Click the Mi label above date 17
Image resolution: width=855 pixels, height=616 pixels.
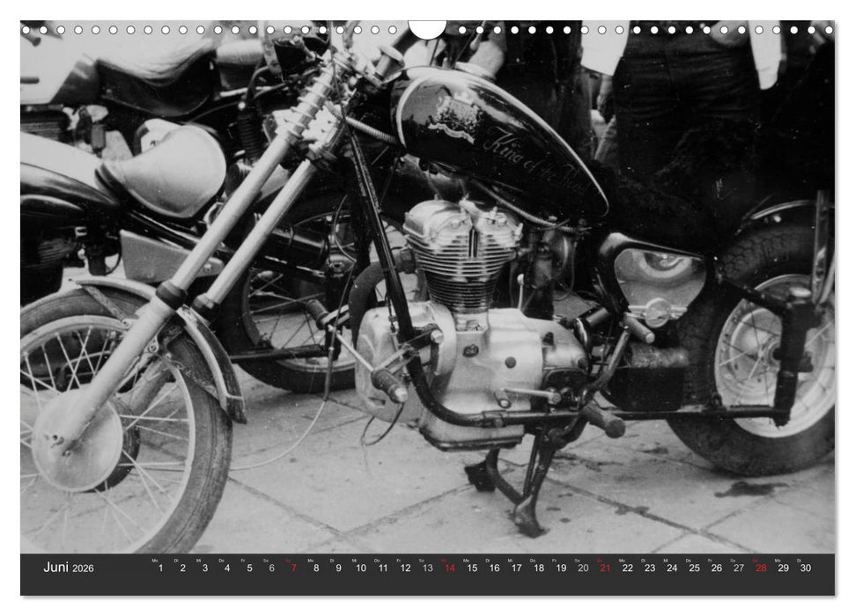pyautogui.click(x=510, y=561)
